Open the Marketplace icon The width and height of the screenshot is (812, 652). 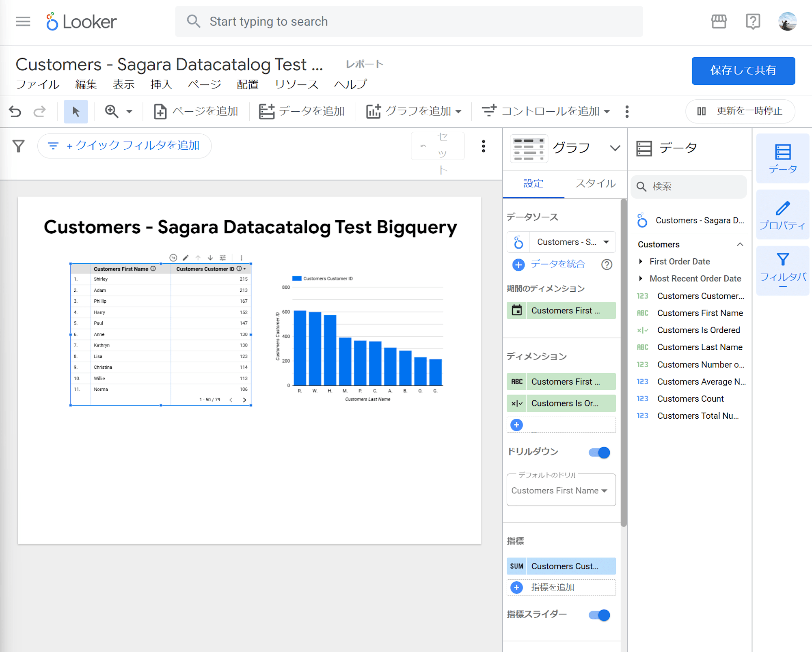[x=719, y=21]
